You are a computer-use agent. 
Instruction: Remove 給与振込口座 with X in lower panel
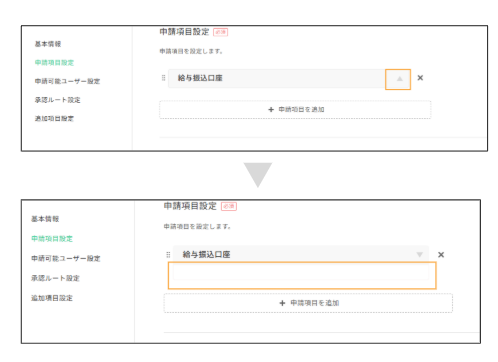coord(441,255)
